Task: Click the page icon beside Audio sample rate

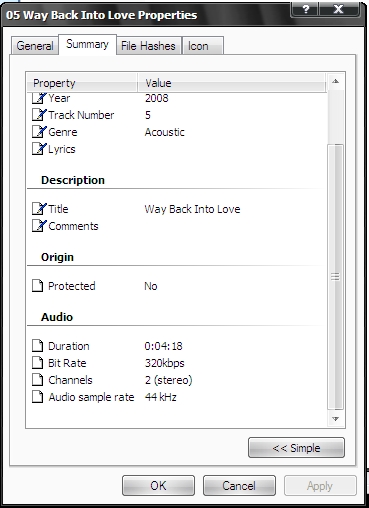Action: click(x=38, y=397)
